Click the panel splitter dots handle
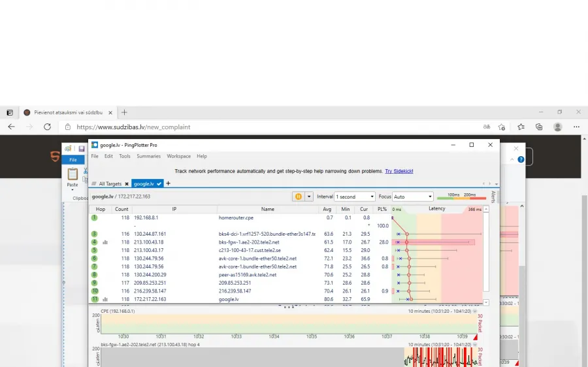The image size is (588, 367). pos(289,307)
